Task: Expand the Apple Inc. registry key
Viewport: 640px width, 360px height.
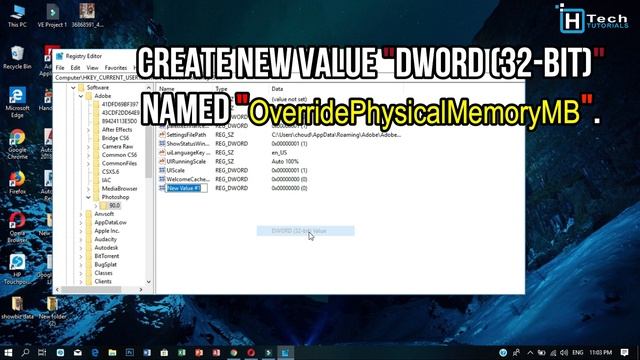Action: [x=81, y=231]
